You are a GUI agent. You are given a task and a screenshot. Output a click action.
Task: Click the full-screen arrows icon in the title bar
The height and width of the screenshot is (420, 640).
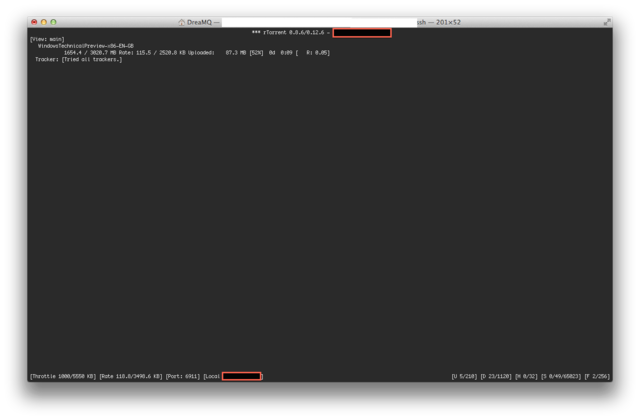607,21
